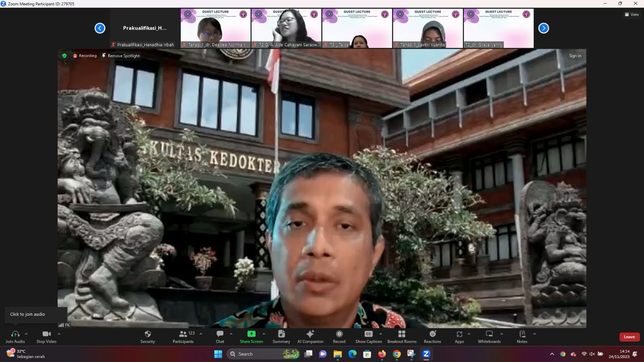Screen dimensions: 644x362
Task: Click the red Leave button
Action: pos(629,337)
